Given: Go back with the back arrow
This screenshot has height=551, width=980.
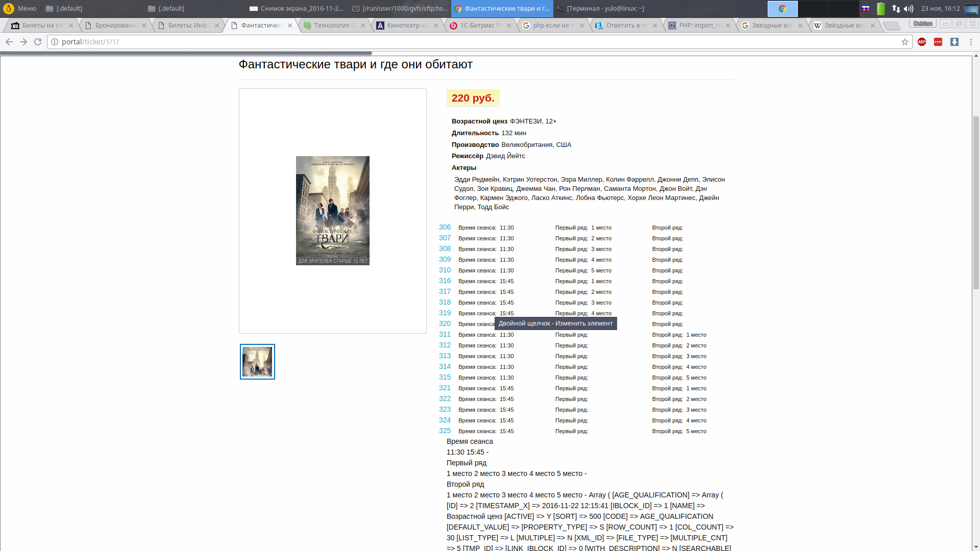Looking at the screenshot, I should pyautogui.click(x=9, y=42).
